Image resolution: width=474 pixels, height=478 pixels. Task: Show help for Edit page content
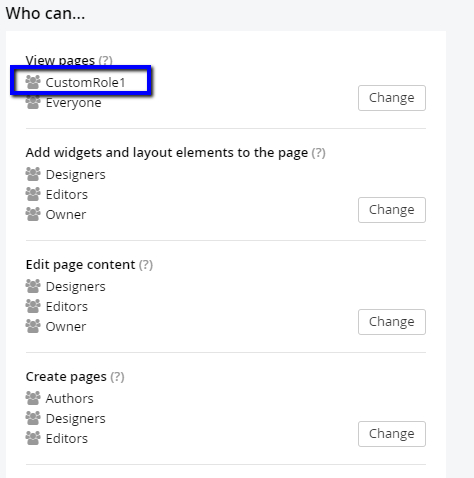pos(146,265)
